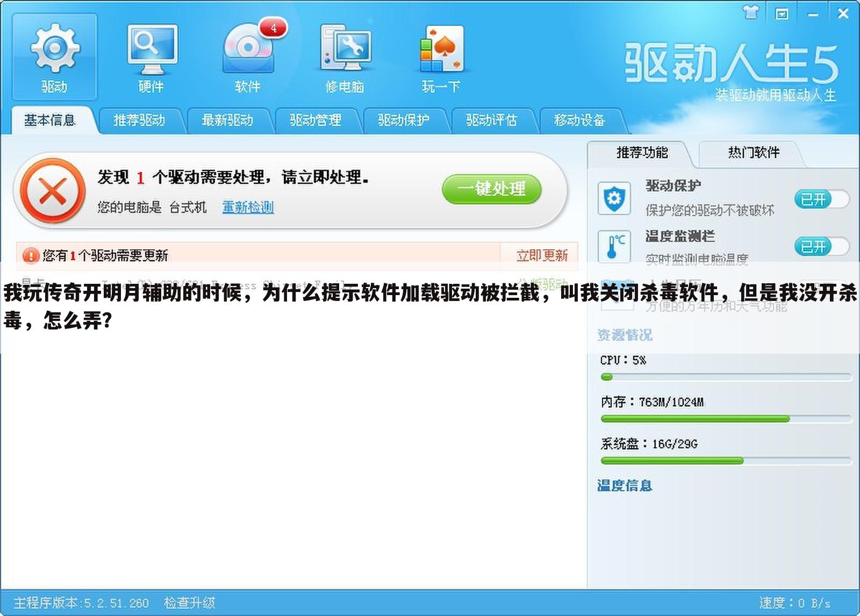Click the 检查升级 link in status bar

click(189, 603)
